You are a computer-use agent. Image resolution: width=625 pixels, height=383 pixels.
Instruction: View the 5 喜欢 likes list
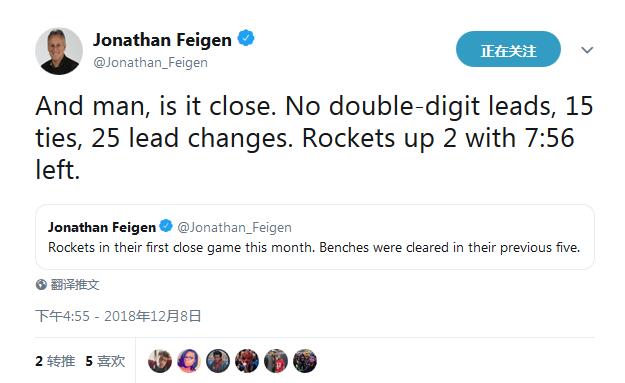pos(105,361)
